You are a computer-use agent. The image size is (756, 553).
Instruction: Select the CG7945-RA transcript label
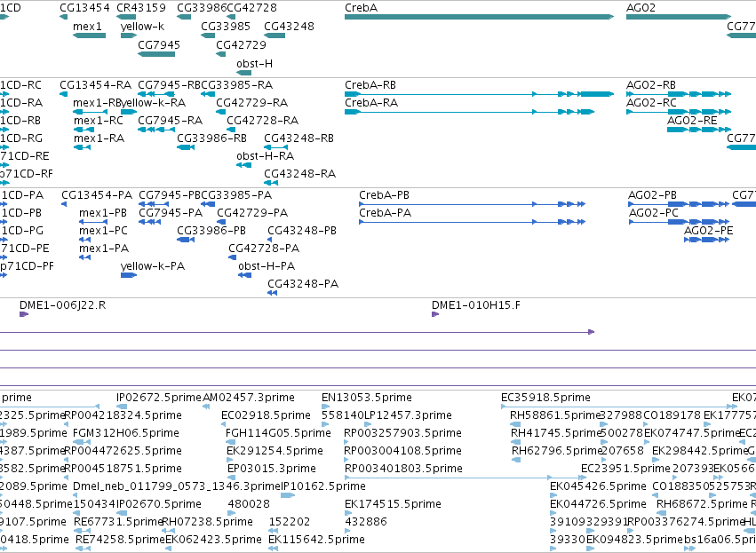click(x=171, y=121)
